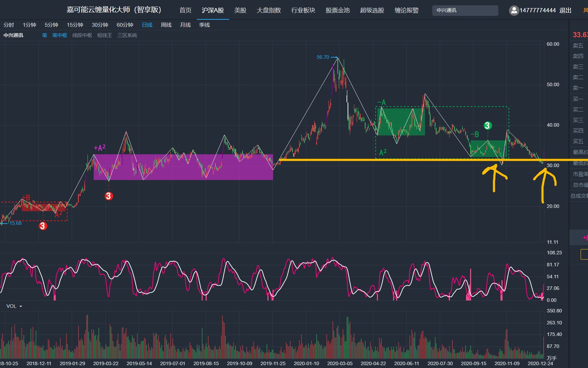This screenshot has height=368, width=588.
Task: Select the 1分钟 timeframe
Action: [30, 25]
